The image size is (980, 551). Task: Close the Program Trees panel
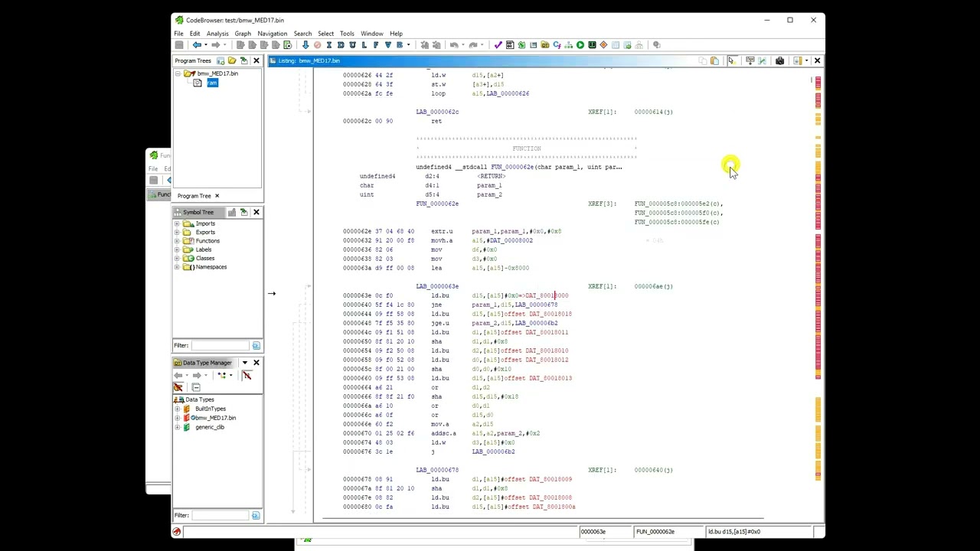(256, 60)
